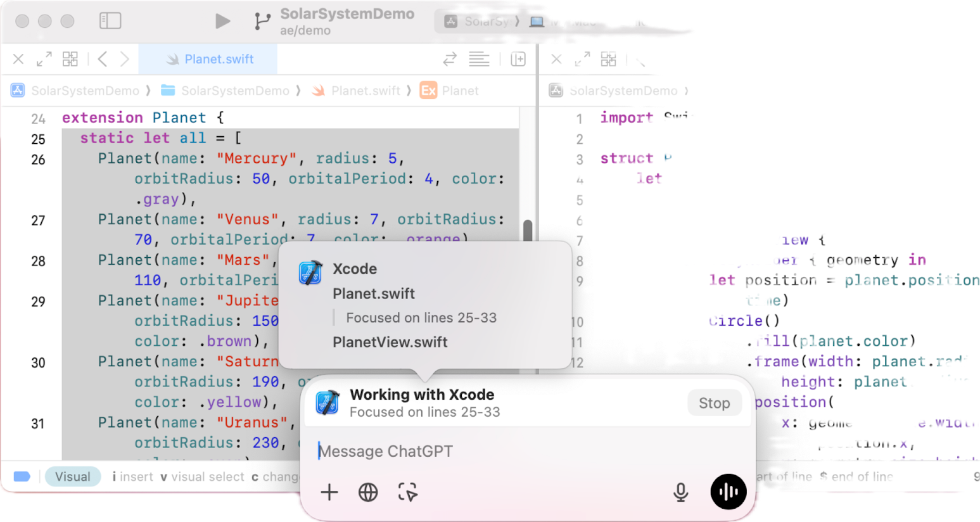Expand the left editor to full screen
The height and width of the screenshot is (522, 980).
coord(44,59)
